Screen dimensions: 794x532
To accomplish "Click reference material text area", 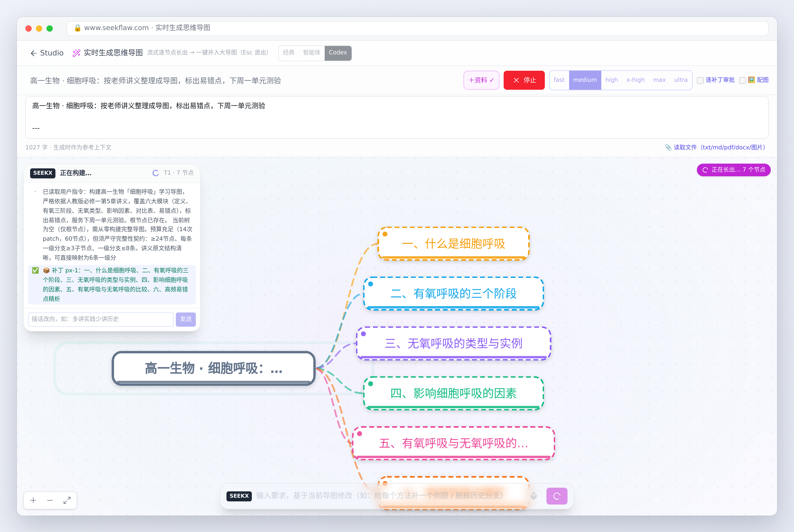I will (x=397, y=117).
